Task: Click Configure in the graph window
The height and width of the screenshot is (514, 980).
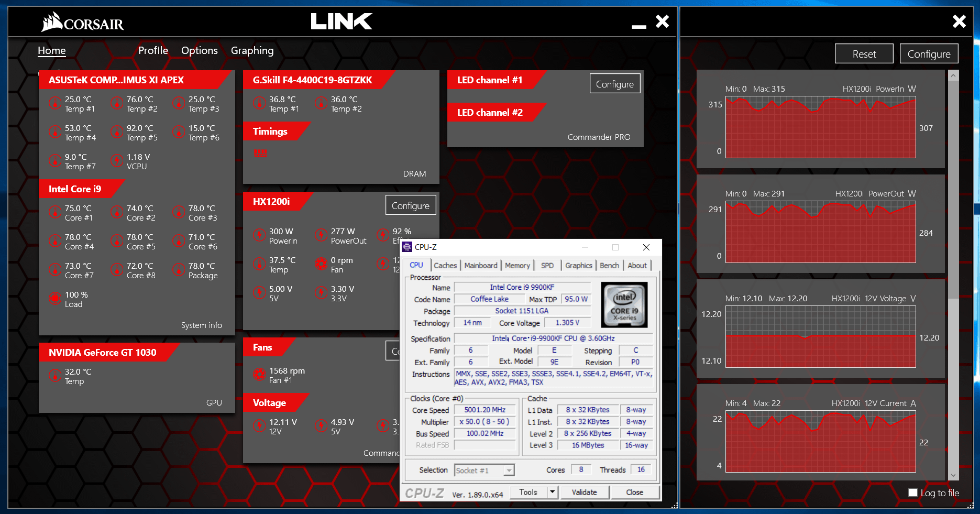Action: (x=929, y=54)
